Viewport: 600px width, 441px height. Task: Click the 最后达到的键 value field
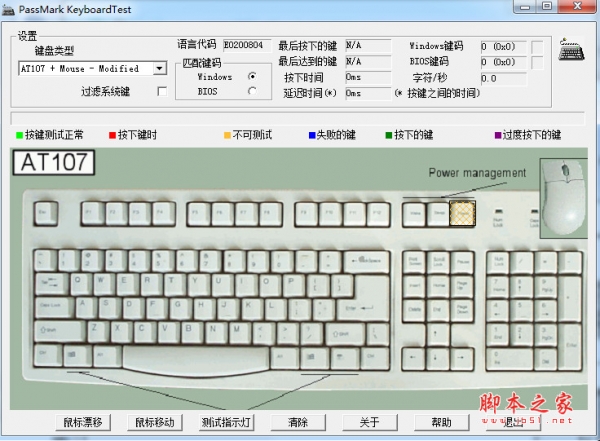pyautogui.click(x=368, y=61)
